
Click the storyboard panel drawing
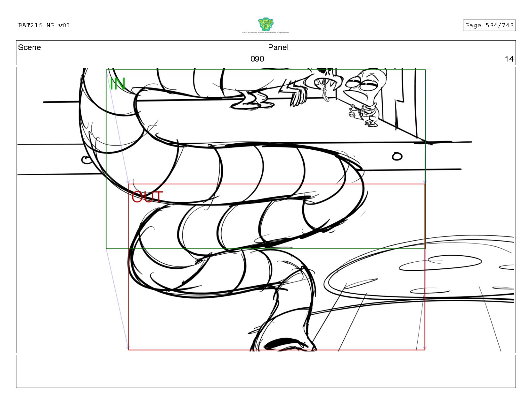point(266,210)
